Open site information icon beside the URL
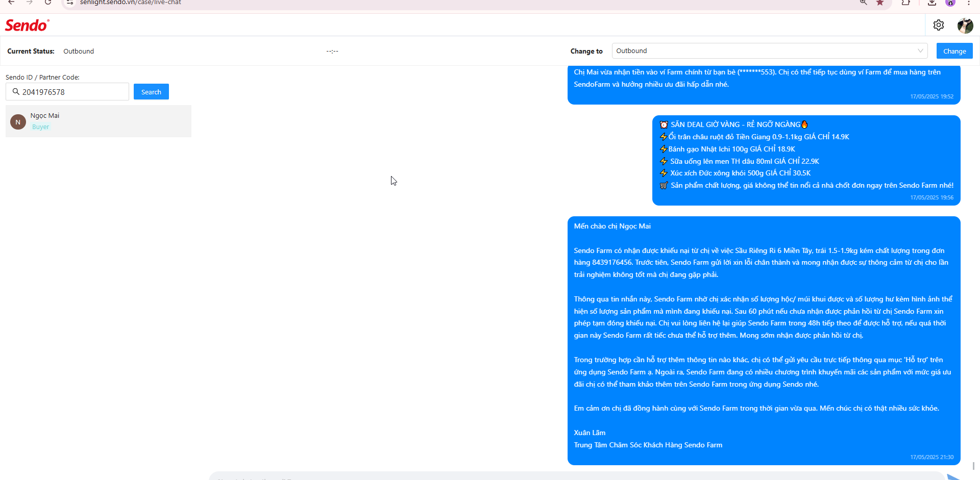Screen dimensions: 980x480 (x=70, y=3)
